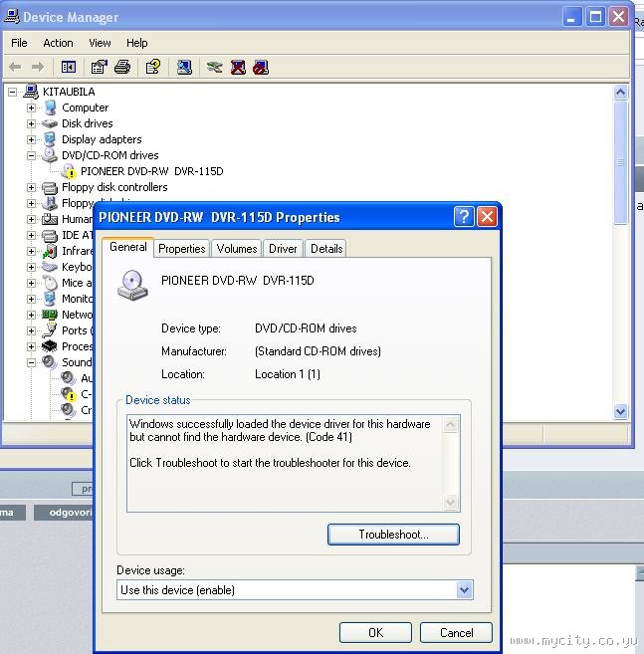Click the Computer category icon

click(50, 108)
